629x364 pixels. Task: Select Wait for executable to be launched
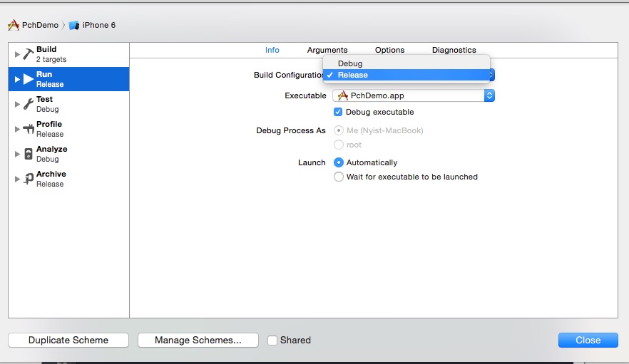click(x=339, y=177)
